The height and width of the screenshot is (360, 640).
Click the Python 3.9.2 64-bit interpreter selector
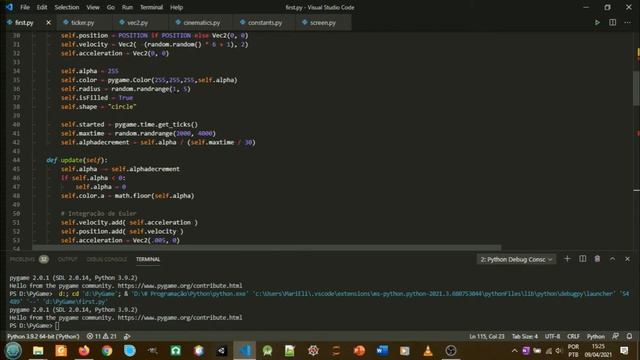click(x=43, y=336)
